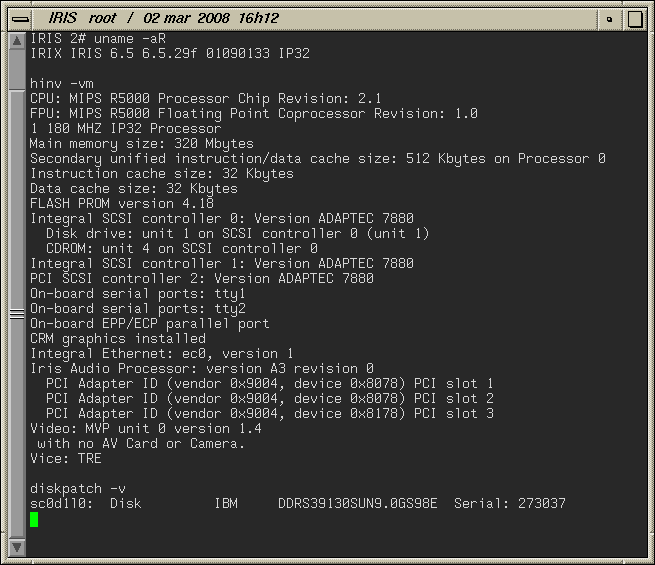
Task: Click the 'FPU: MIPS R5000 Floating Point Coprocessor' line
Action: pos(254,114)
